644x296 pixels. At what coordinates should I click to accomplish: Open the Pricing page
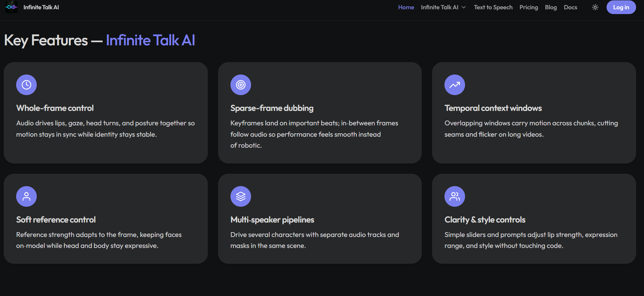tap(529, 7)
